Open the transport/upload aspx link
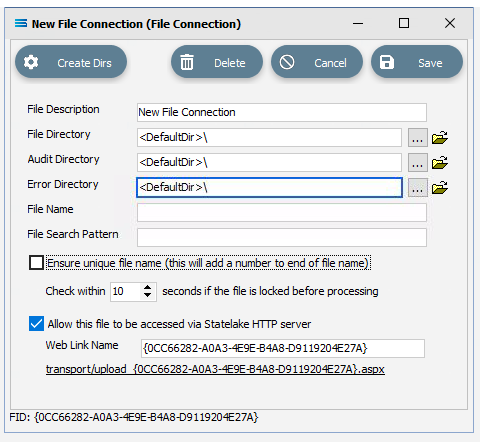 pos(215,369)
